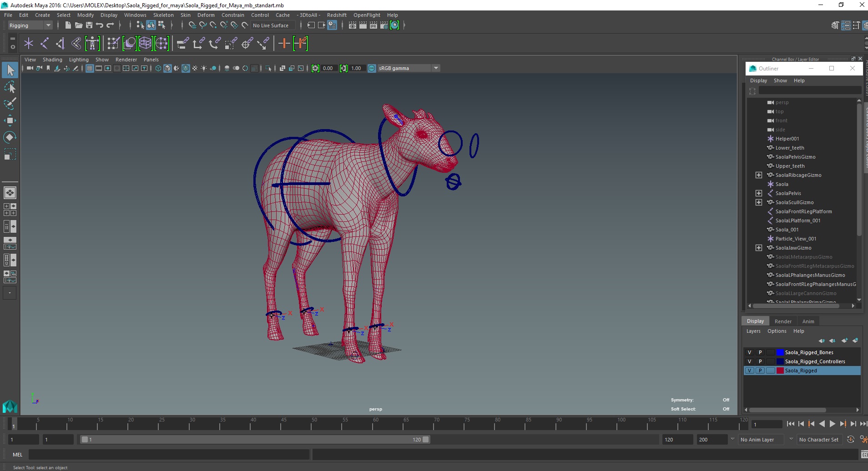Click the Create Lattice shelf icon
The height and width of the screenshot is (471, 868).
[145, 43]
